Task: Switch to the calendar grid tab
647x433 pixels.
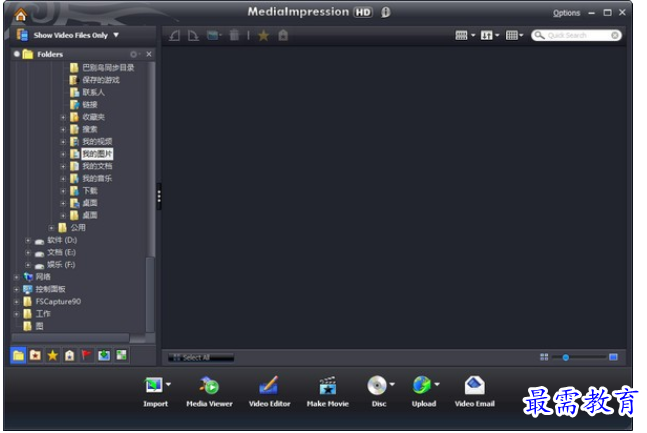Action: (121, 355)
